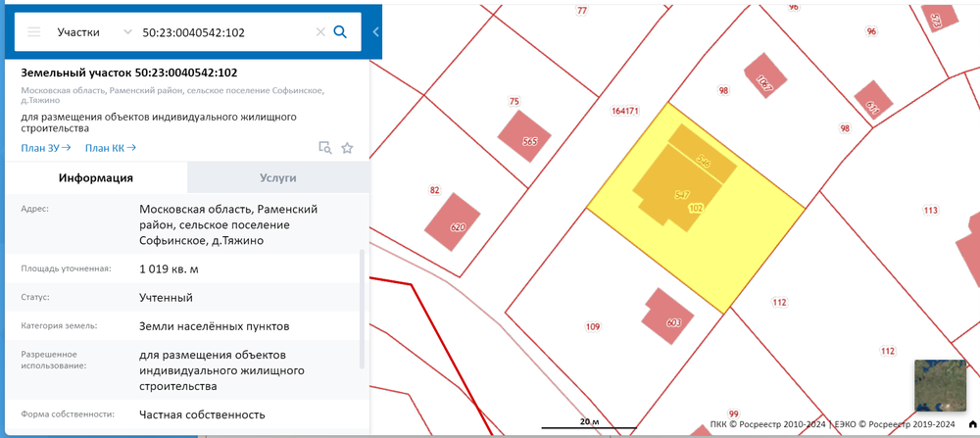This screenshot has width=980, height=438.
Task: Open the hamburger menu in search bar
Action: [33, 32]
